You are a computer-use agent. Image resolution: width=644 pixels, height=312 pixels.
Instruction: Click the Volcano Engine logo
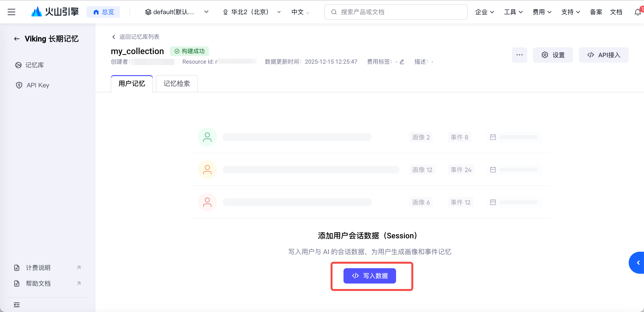tap(55, 12)
